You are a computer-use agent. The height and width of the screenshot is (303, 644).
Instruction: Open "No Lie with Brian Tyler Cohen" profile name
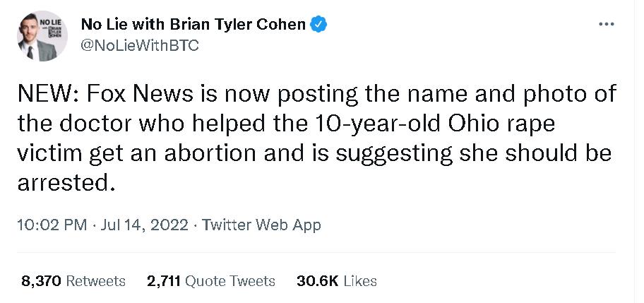[x=193, y=24]
